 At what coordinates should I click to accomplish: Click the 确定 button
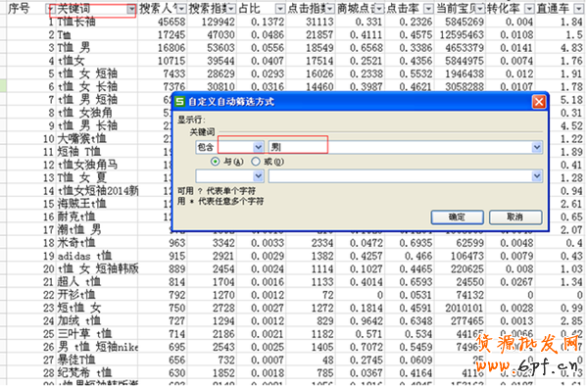457,218
